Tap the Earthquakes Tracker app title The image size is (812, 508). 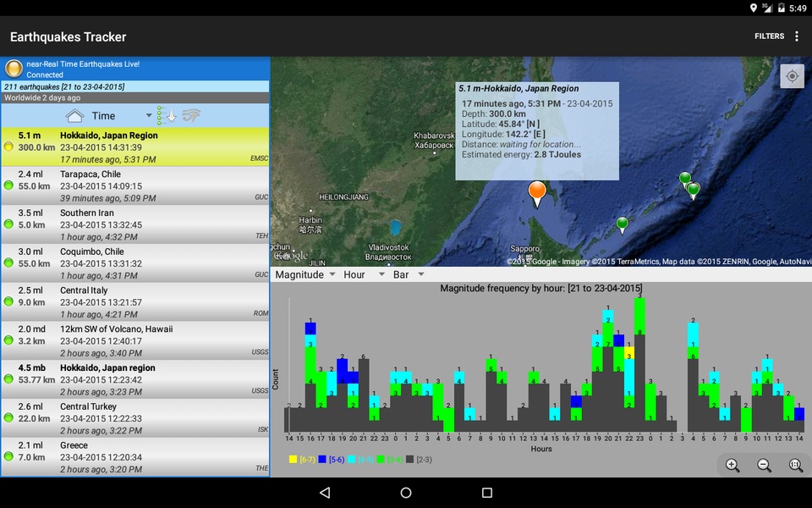(68, 36)
